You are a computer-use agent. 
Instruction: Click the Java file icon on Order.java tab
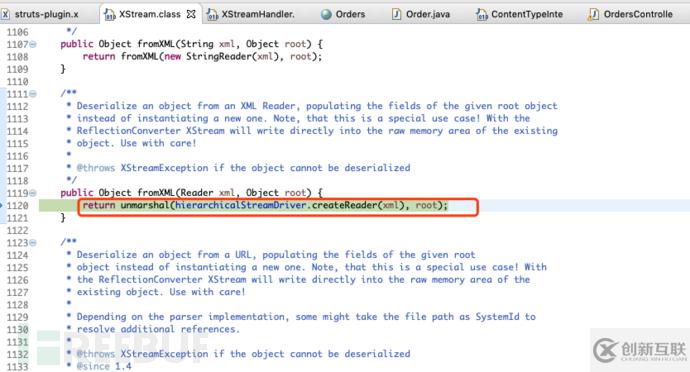point(396,15)
